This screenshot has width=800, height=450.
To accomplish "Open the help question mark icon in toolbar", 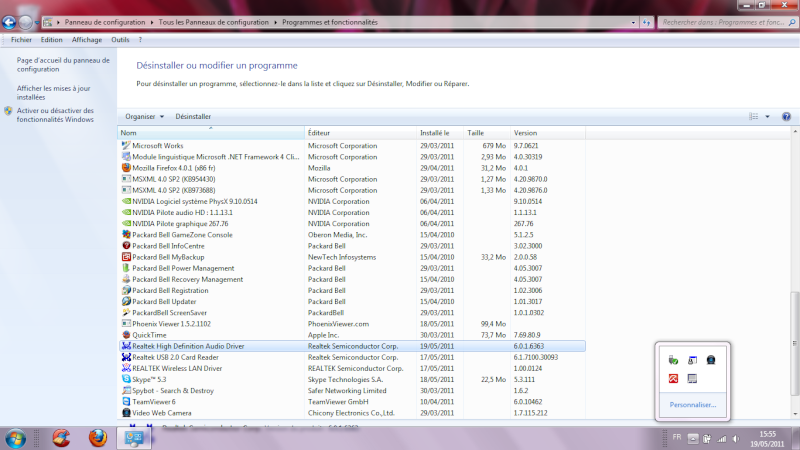I will [786, 116].
